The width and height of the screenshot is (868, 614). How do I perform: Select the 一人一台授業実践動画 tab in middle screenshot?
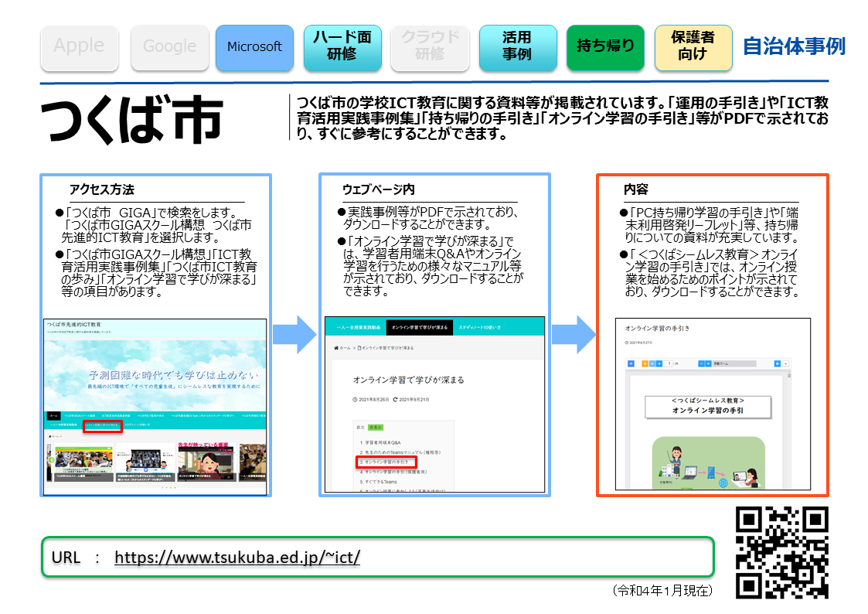(358, 327)
